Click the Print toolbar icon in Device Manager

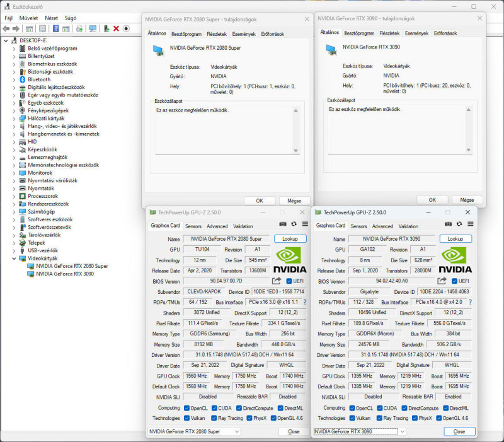click(x=79, y=28)
